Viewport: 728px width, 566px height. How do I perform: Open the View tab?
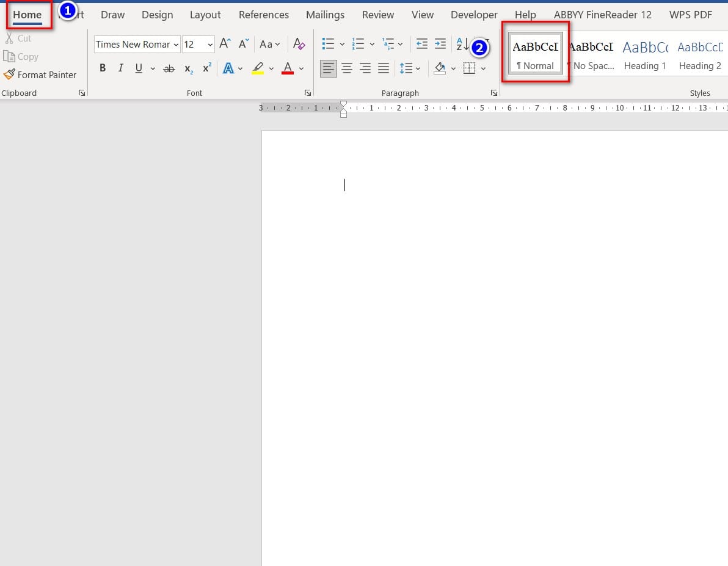[x=423, y=15]
